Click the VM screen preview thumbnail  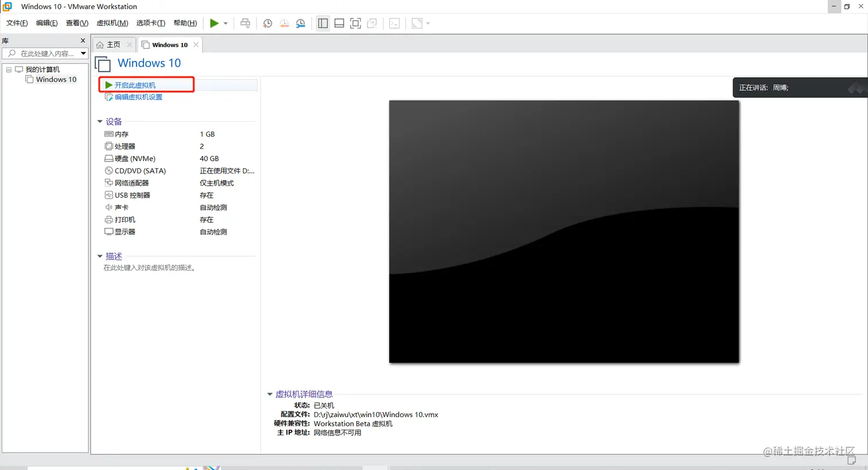coord(564,232)
